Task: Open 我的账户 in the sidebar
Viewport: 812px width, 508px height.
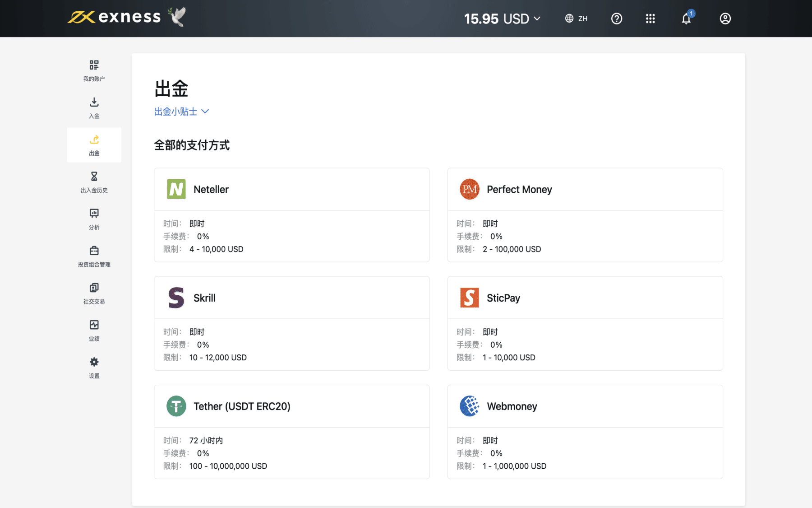Action: [94, 70]
